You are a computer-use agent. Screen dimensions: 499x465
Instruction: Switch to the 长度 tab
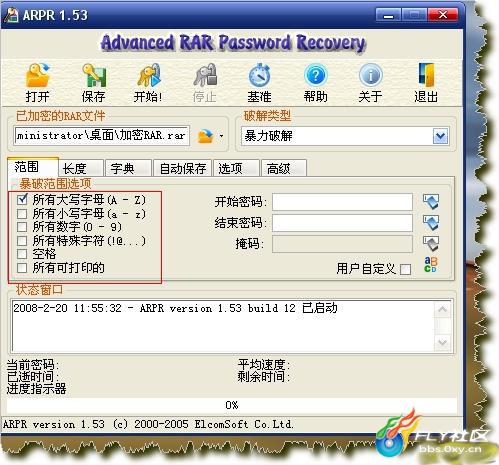point(81,168)
